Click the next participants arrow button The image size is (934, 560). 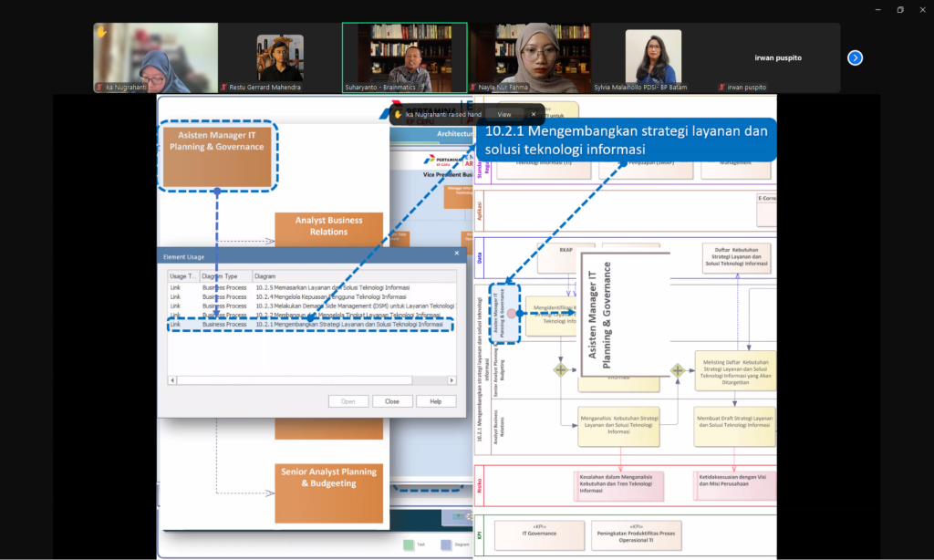(855, 57)
